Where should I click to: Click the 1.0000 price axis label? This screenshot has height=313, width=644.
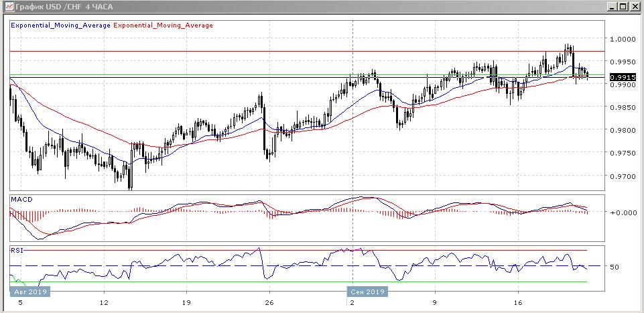click(x=623, y=39)
